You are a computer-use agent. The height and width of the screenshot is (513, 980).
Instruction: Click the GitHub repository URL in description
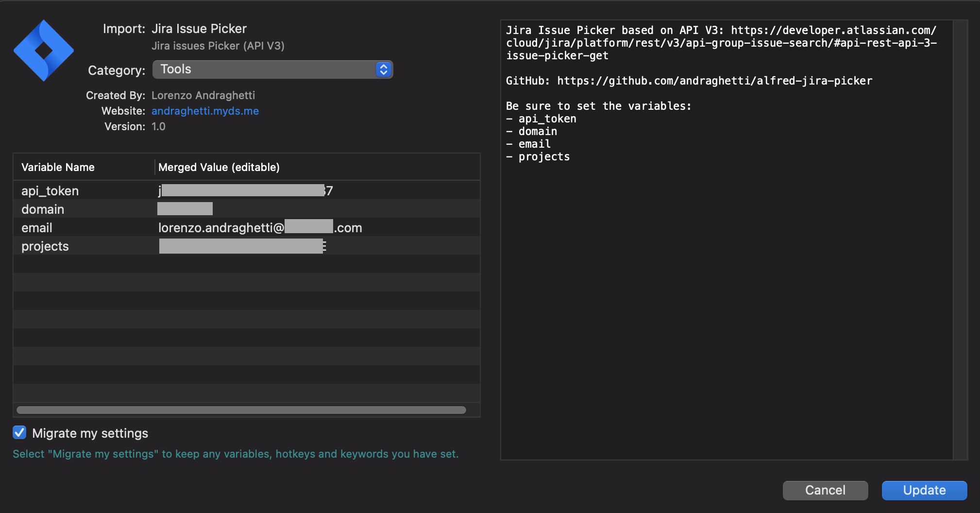(x=714, y=81)
